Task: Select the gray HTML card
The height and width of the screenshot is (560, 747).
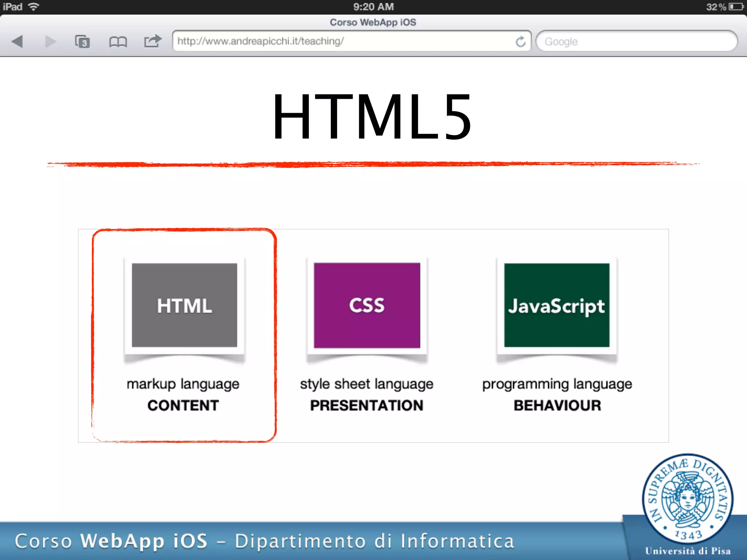Action: click(x=185, y=305)
